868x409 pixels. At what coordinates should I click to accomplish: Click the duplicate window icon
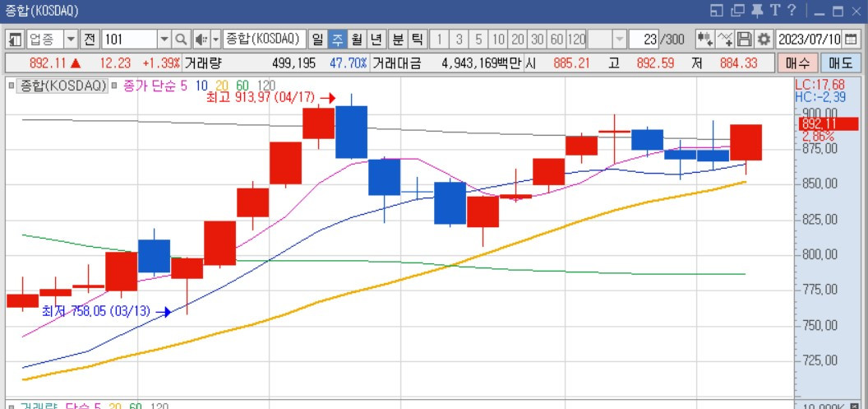click(737, 11)
